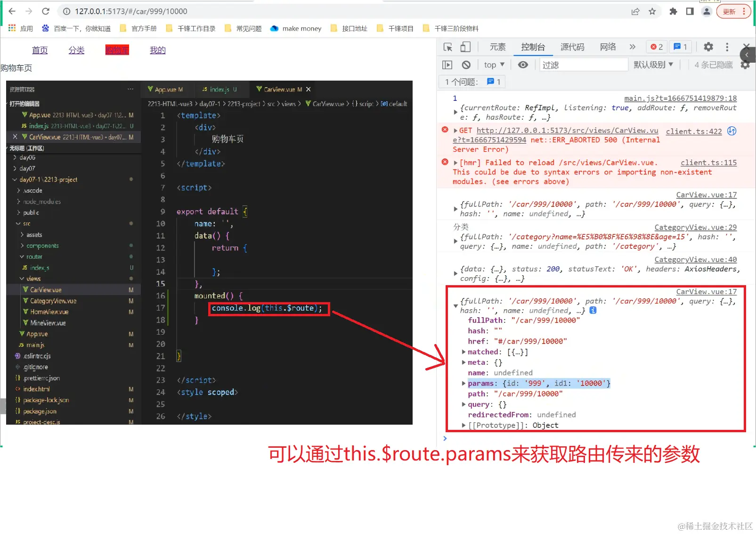Click the red 更新 update button
Screen dimensions: 756x534
pos(733,11)
